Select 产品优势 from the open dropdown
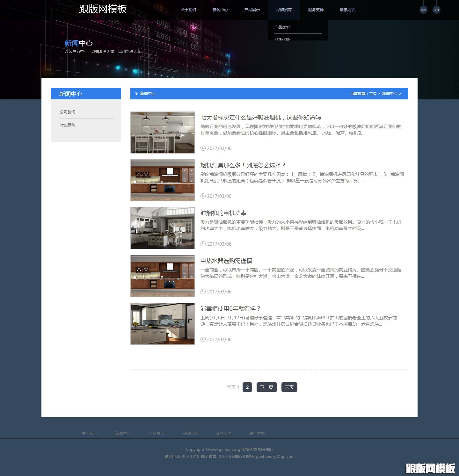Image resolution: width=459 pixels, height=476 pixels. click(281, 27)
